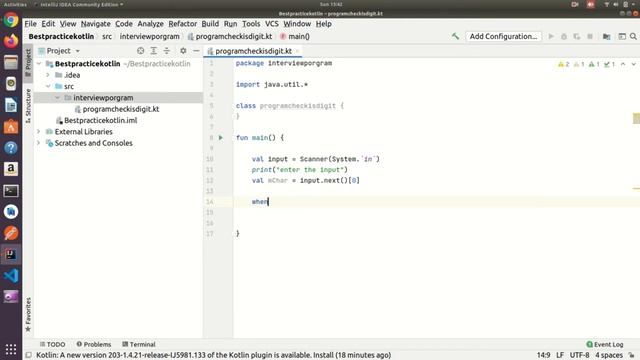Expand Scratches and Consoles node
The height and width of the screenshot is (360, 640).
[x=39, y=143]
